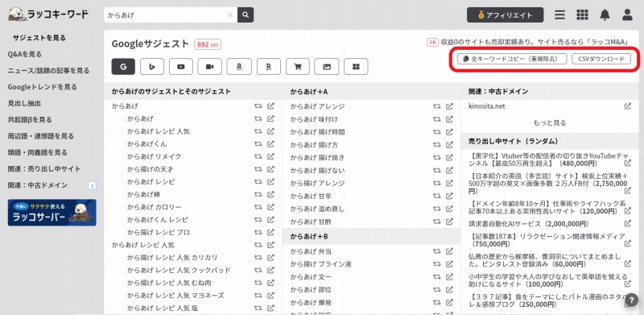
Task: Re-search icon for から揚げの天才 row
Action: [x=258, y=169]
